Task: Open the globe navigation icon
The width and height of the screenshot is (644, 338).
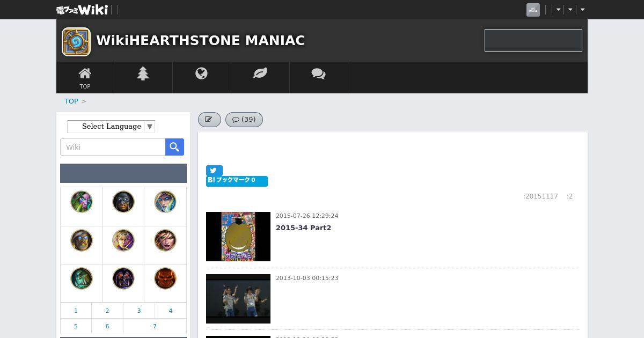Action: (x=201, y=74)
